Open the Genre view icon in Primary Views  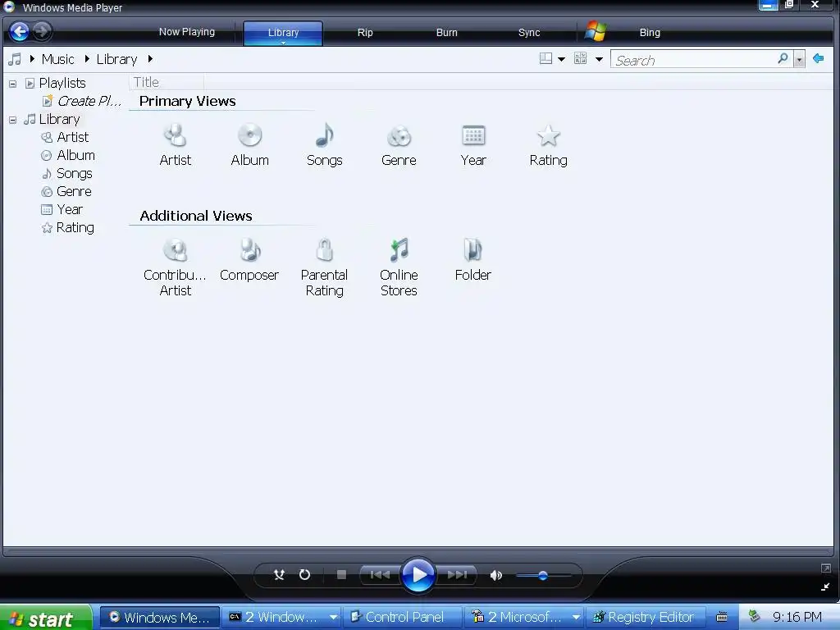tap(399, 136)
